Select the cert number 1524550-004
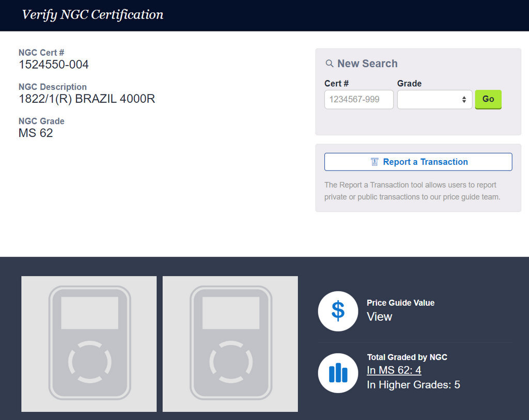 54,65
